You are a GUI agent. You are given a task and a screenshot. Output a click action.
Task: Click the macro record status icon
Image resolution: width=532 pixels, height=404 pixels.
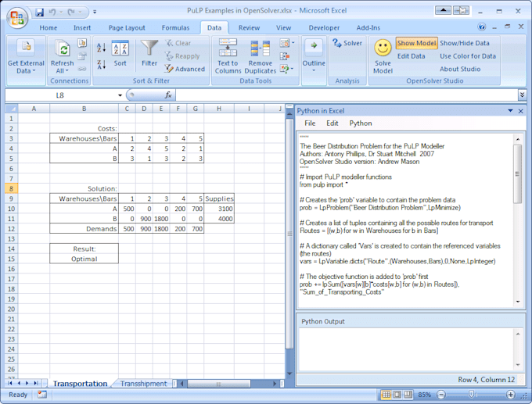click(x=42, y=395)
